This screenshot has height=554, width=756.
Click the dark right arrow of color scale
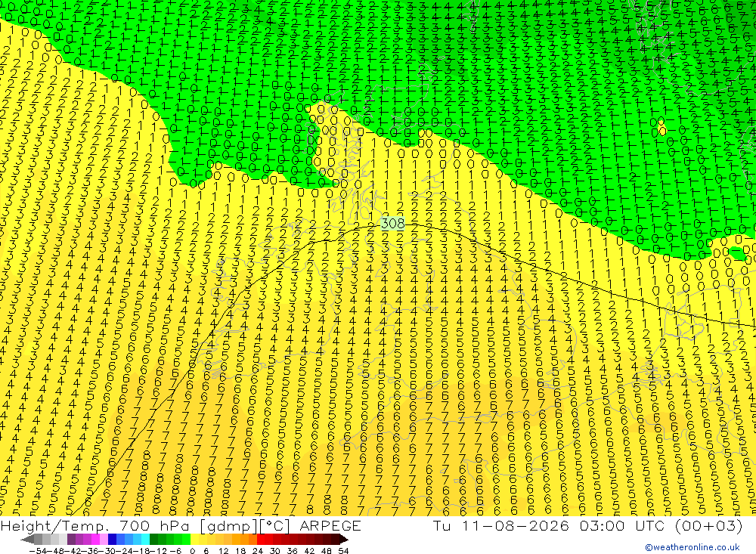coord(344,540)
